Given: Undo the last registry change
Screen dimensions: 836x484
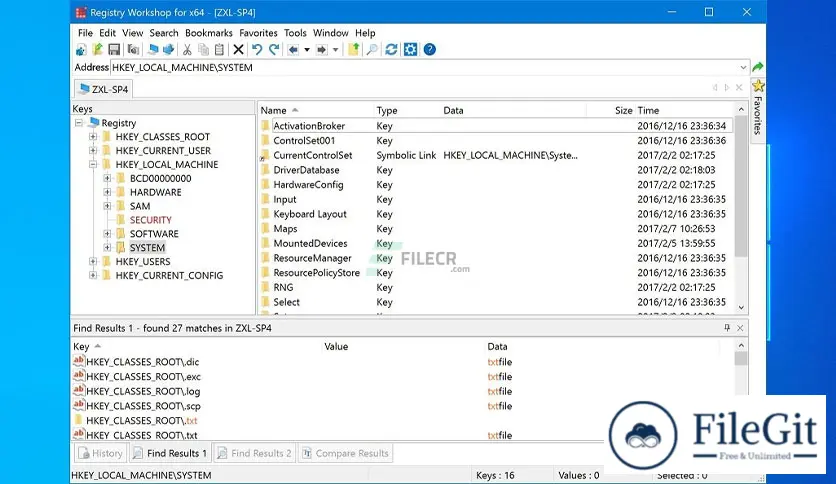Looking at the screenshot, I should click(x=257, y=50).
